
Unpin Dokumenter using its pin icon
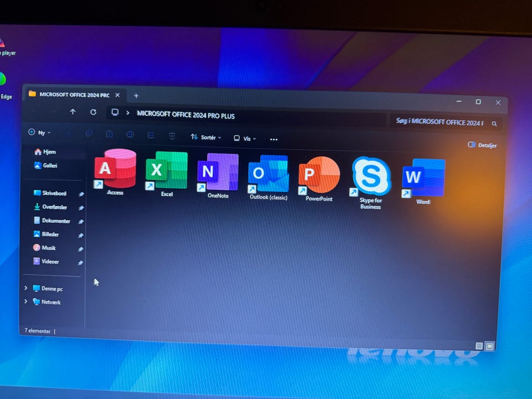pyautogui.click(x=81, y=222)
